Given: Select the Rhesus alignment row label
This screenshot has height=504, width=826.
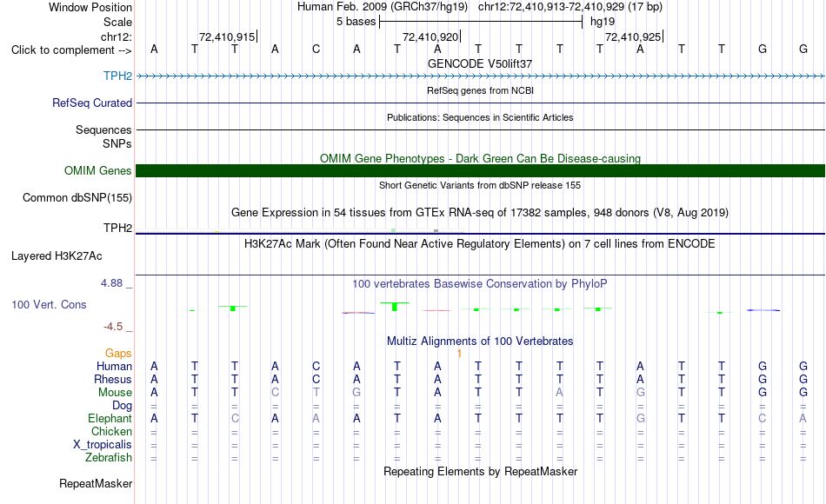Looking at the screenshot, I should click(113, 379).
